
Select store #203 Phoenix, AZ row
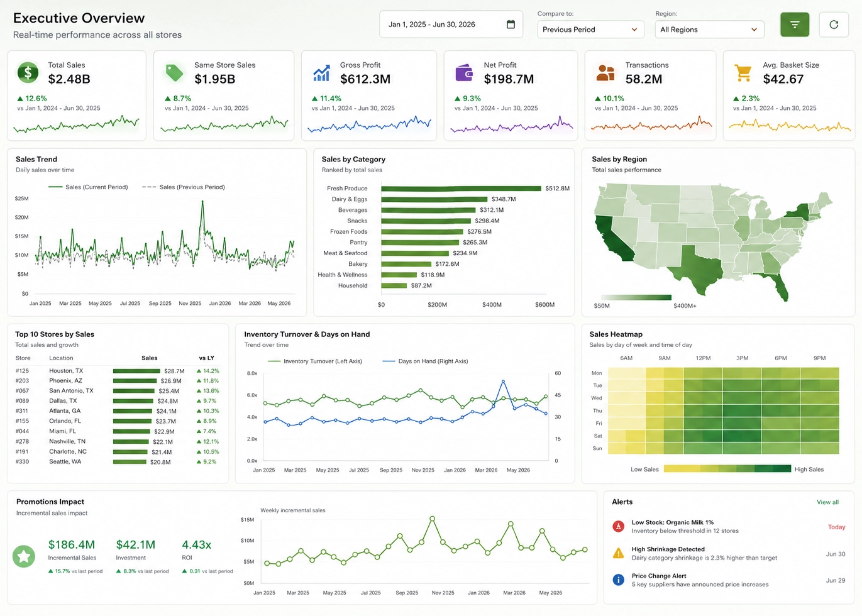click(118, 381)
